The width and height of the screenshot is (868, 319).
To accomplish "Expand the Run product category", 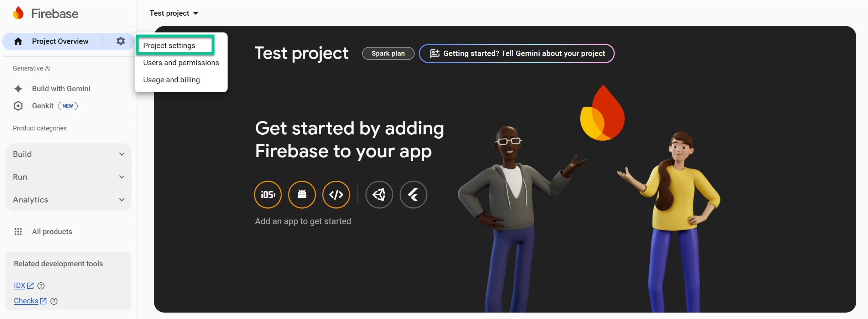I will pos(68,177).
